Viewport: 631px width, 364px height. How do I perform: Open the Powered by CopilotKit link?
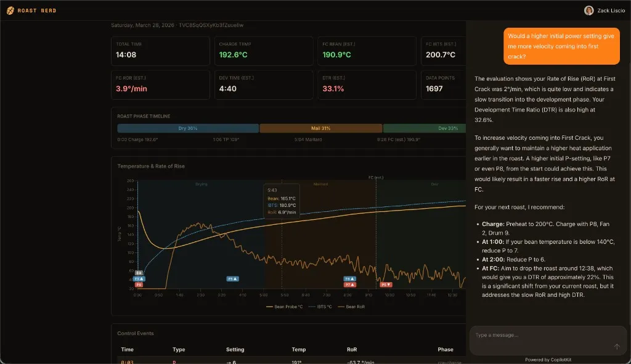[x=548, y=360]
